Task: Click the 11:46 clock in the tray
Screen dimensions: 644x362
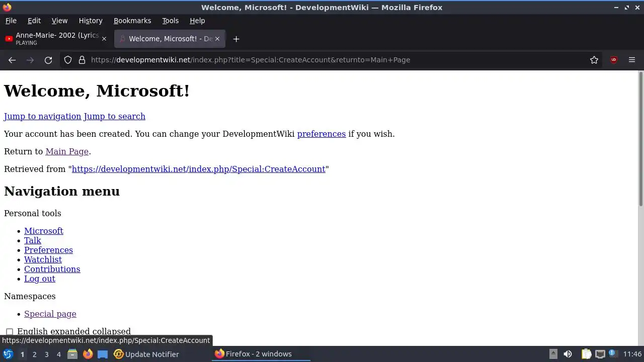Action: tap(632, 354)
